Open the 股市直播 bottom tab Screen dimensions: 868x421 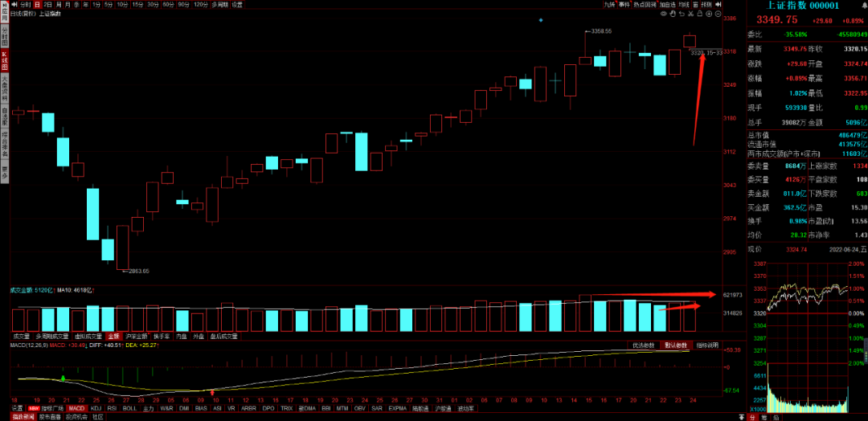pos(51,416)
